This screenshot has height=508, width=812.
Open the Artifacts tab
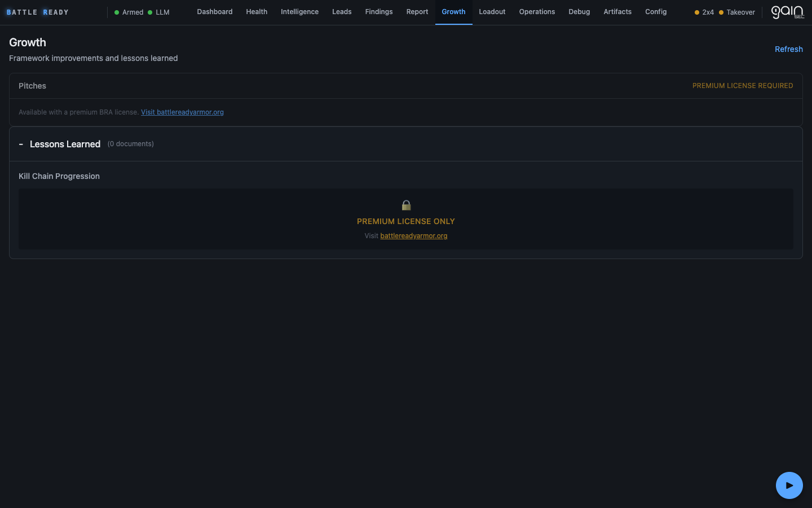(x=617, y=12)
